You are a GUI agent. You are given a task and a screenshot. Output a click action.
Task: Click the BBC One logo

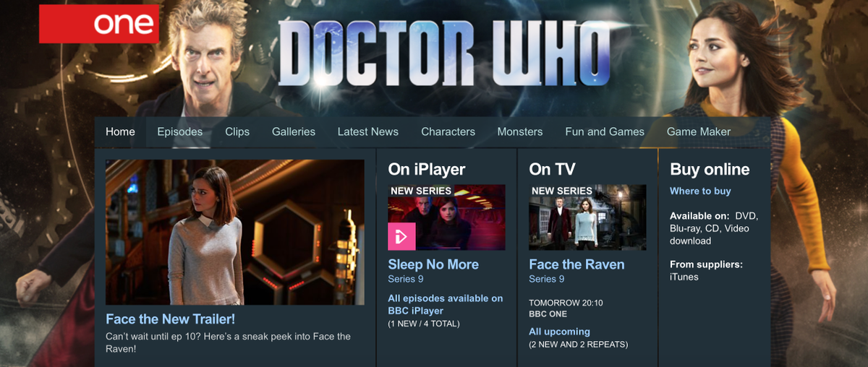[98, 24]
